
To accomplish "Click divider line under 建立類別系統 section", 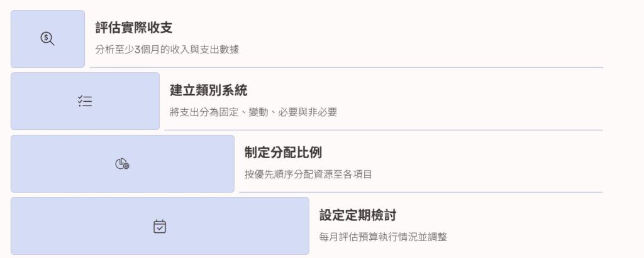I will [x=384, y=130].
